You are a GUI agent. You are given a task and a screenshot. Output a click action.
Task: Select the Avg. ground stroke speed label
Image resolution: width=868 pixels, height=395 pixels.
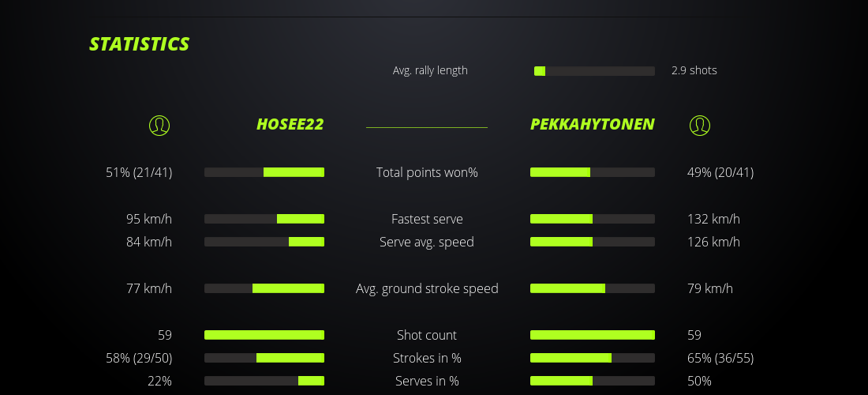click(427, 288)
